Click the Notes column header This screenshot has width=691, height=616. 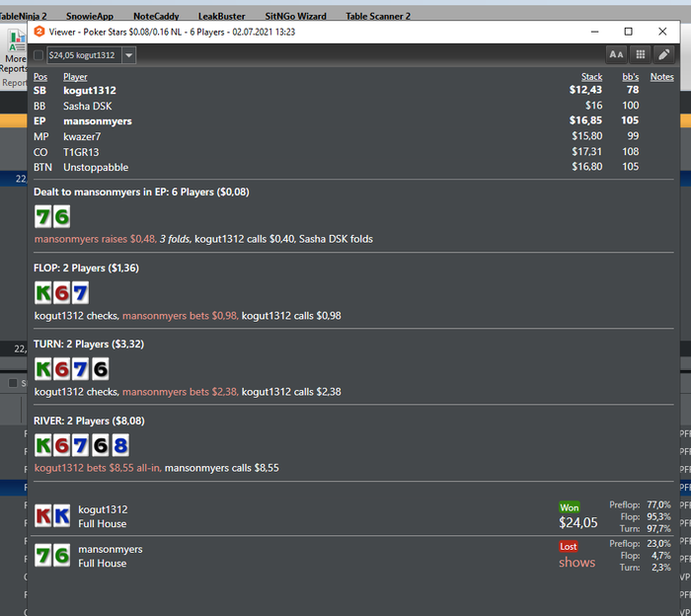click(662, 77)
